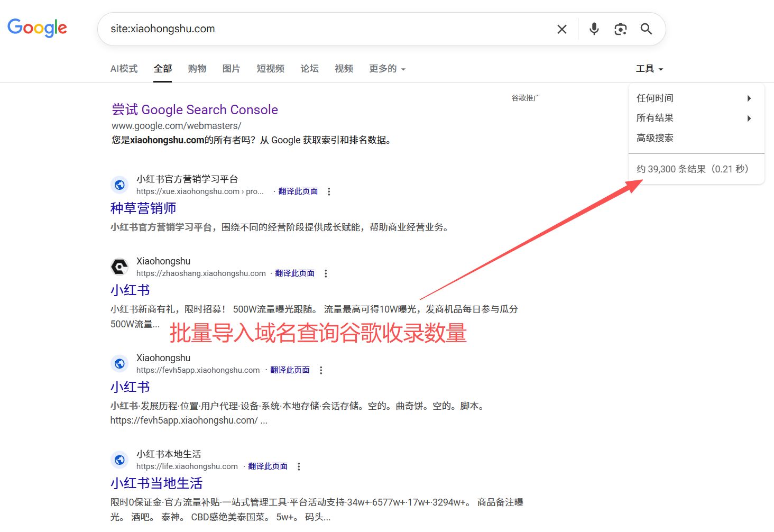Click the Google logo
This screenshot has height=532, width=774.
37,28
